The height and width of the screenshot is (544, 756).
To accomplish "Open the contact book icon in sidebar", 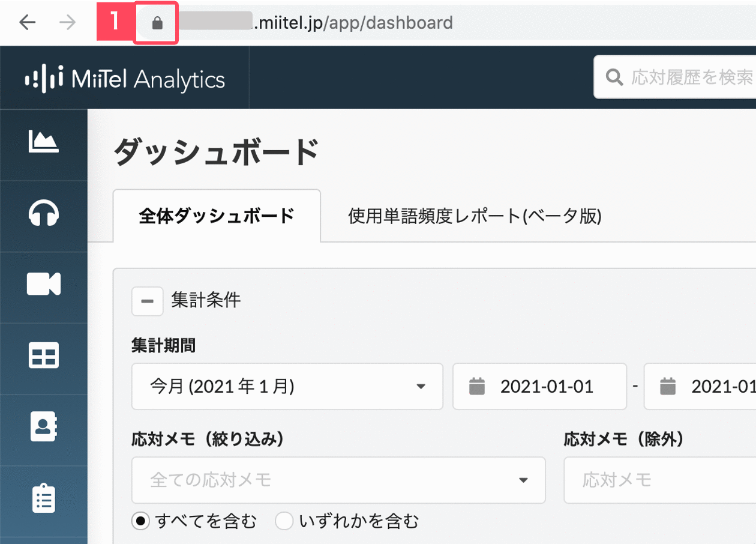I will tap(44, 426).
